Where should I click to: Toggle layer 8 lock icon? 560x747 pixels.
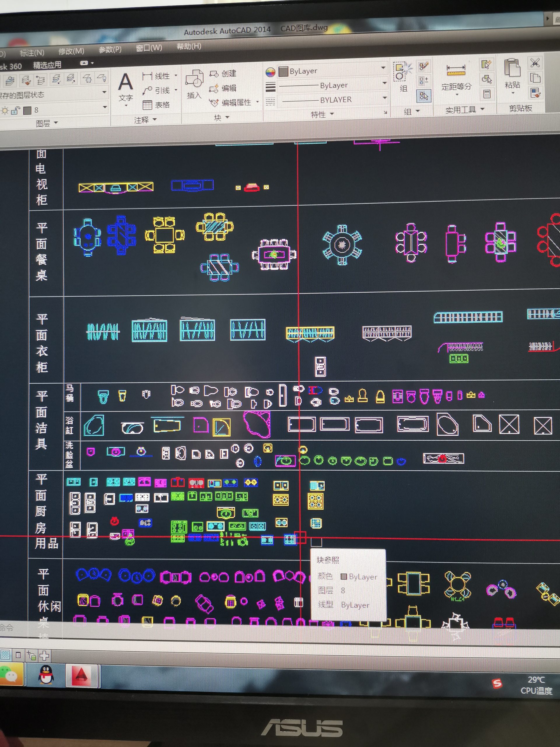click(15, 110)
